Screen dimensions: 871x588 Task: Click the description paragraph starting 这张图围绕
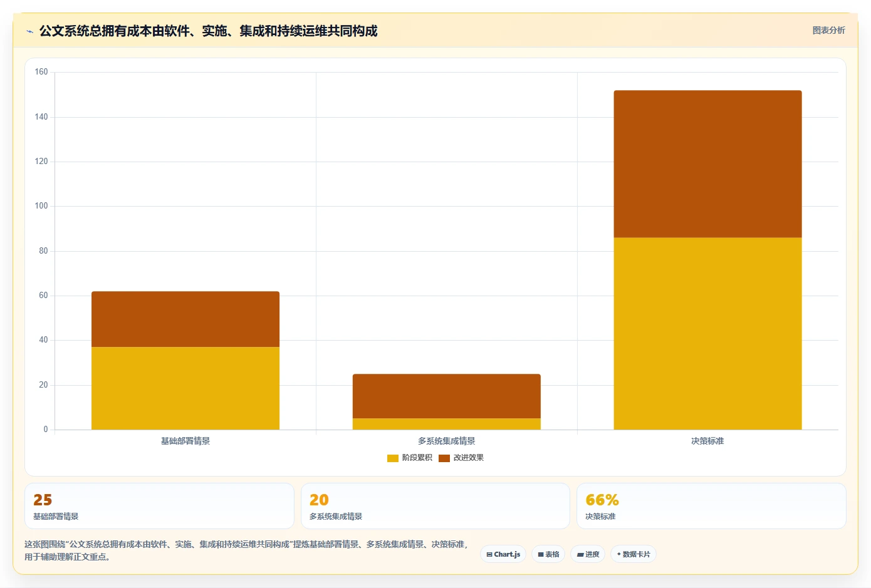[x=246, y=550]
